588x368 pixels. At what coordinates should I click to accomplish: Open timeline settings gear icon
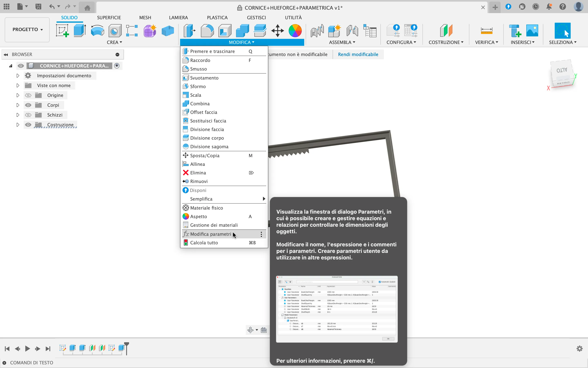[580, 349]
